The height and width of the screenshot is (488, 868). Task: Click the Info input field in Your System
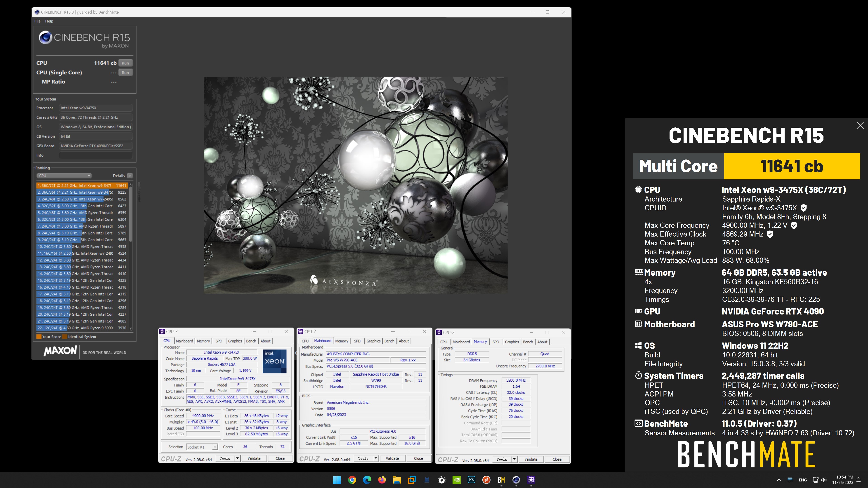click(96, 155)
